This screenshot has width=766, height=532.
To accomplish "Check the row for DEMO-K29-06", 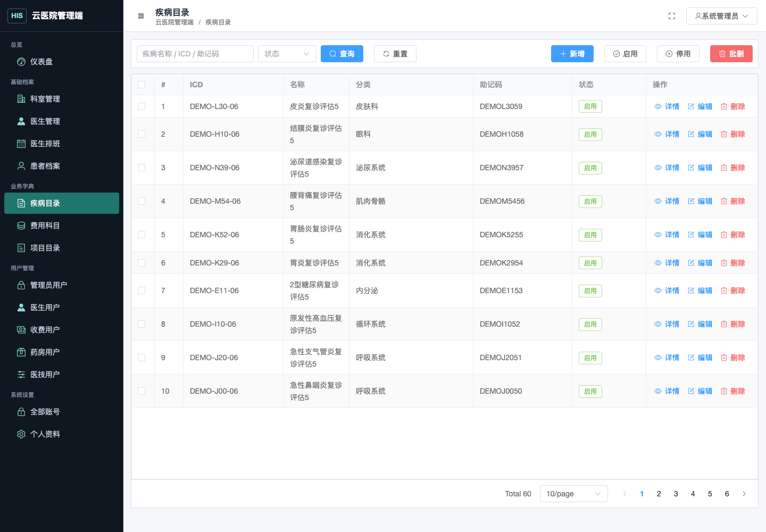I will click(141, 263).
